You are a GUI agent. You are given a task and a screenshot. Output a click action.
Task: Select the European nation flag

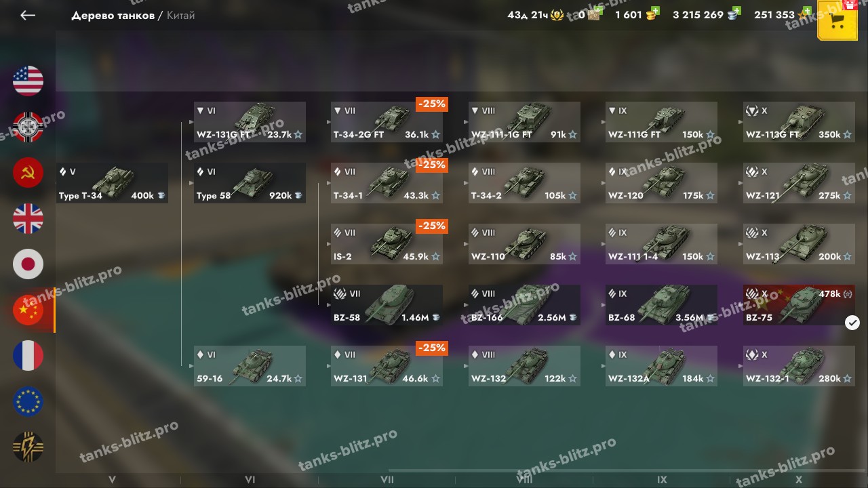pos(28,401)
